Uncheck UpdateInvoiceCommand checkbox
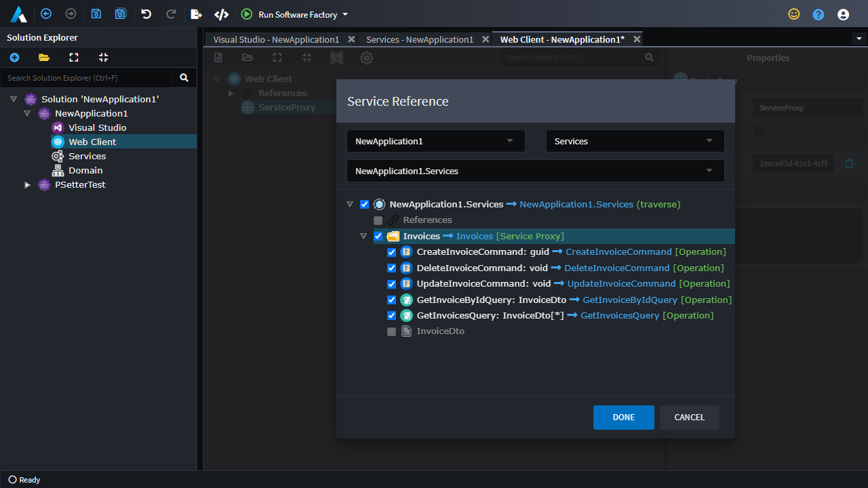Image resolution: width=868 pixels, height=488 pixels. (391, 284)
